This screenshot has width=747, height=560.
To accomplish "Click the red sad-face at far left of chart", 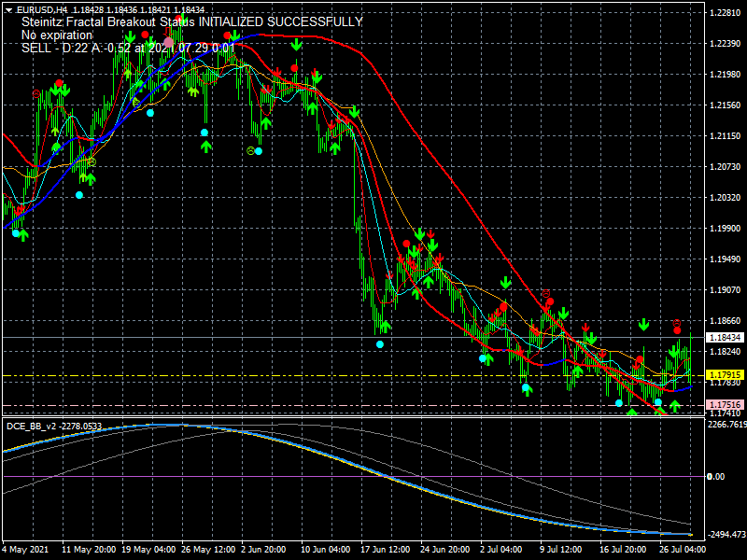I will [x=36, y=94].
